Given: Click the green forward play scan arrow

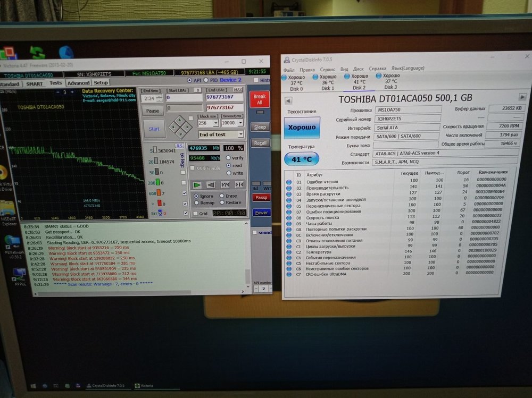Looking at the screenshot, I should tap(196, 185).
